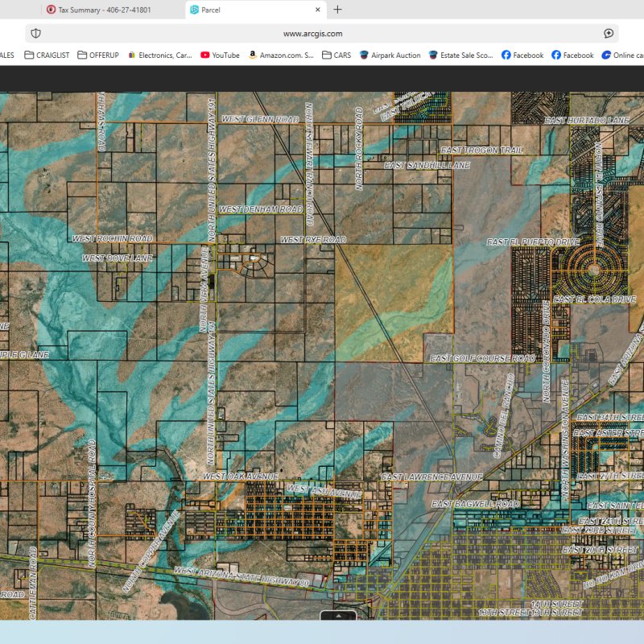This screenshot has width=644, height=644.
Task: Click the NORTH WASHINGTON AVENUE label
Action: click(566, 438)
